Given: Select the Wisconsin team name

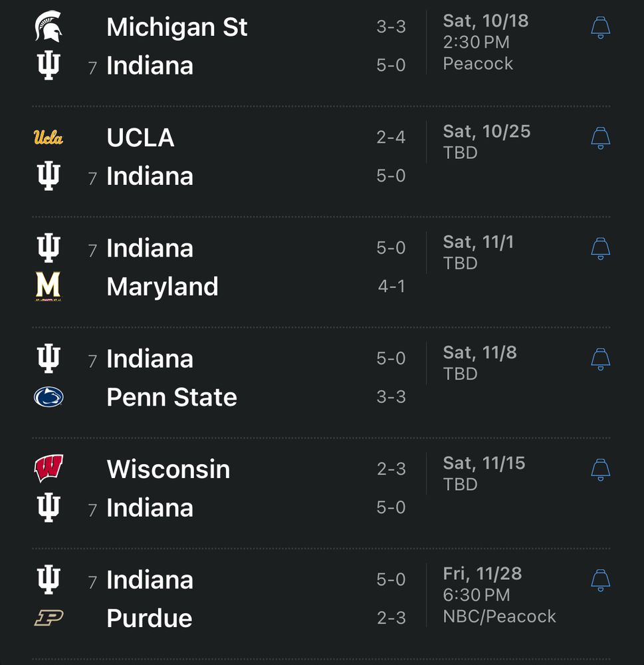Looking at the screenshot, I should [x=168, y=469].
